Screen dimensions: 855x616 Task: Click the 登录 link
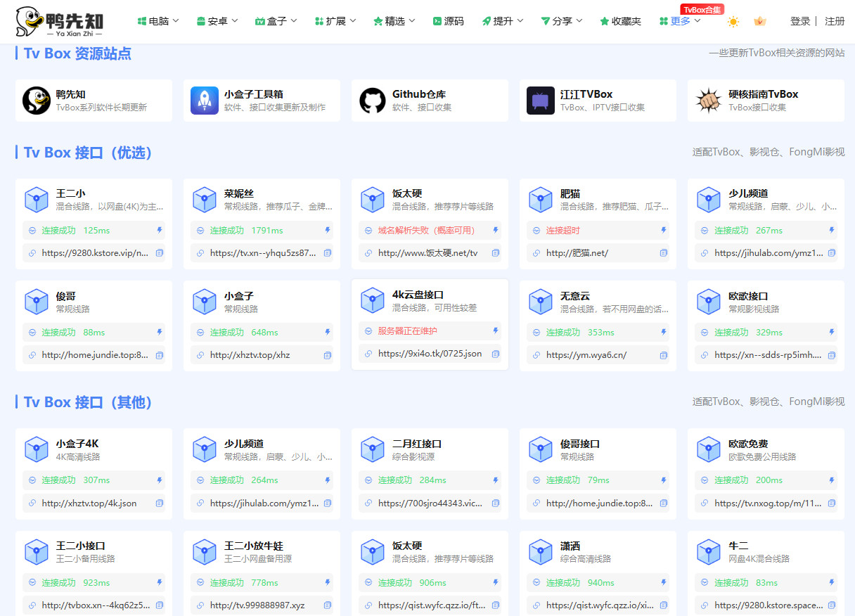click(x=800, y=21)
